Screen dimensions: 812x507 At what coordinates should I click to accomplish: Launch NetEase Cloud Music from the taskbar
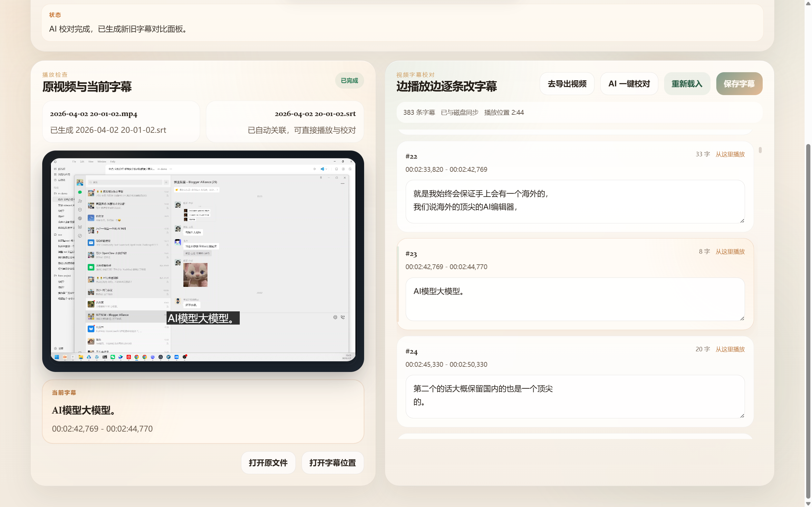coord(129,357)
